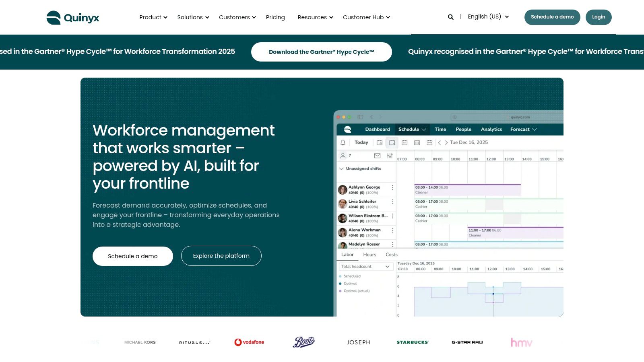Open the options dots for Ashlynn George
The width and height of the screenshot is (644, 362).
click(x=392, y=187)
